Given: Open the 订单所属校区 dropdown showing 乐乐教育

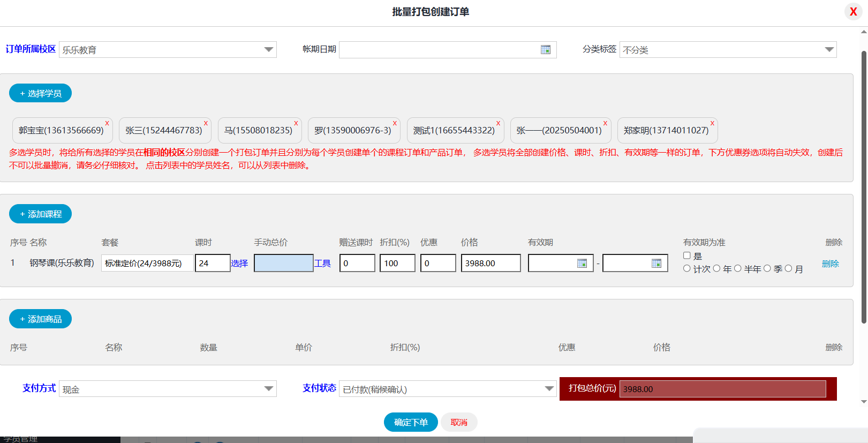Looking at the screenshot, I should [168, 50].
